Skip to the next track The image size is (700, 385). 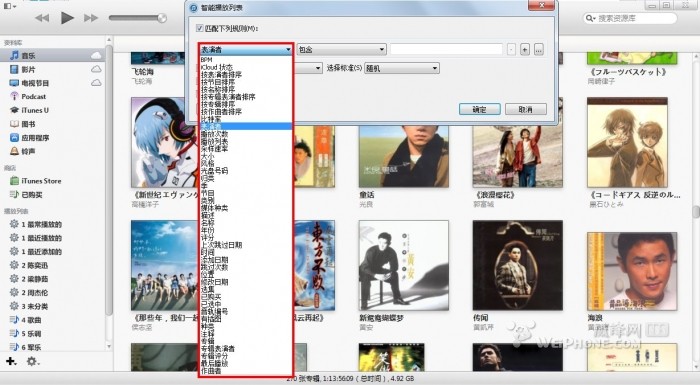pyautogui.click(x=91, y=18)
